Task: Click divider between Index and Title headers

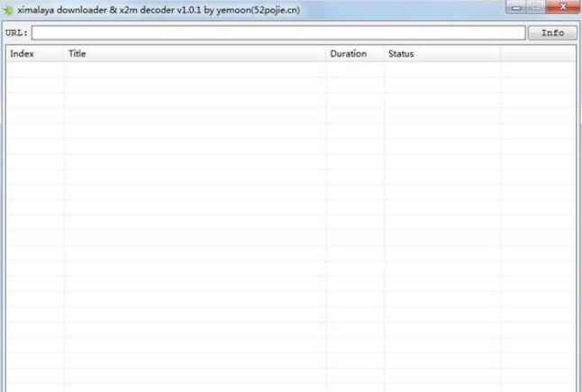Action: tap(64, 54)
